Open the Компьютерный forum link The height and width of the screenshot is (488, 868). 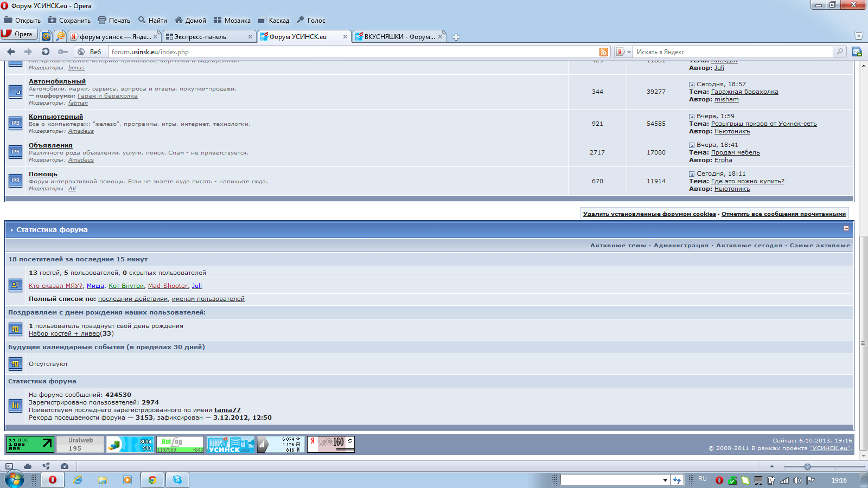pyautogui.click(x=56, y=117)
